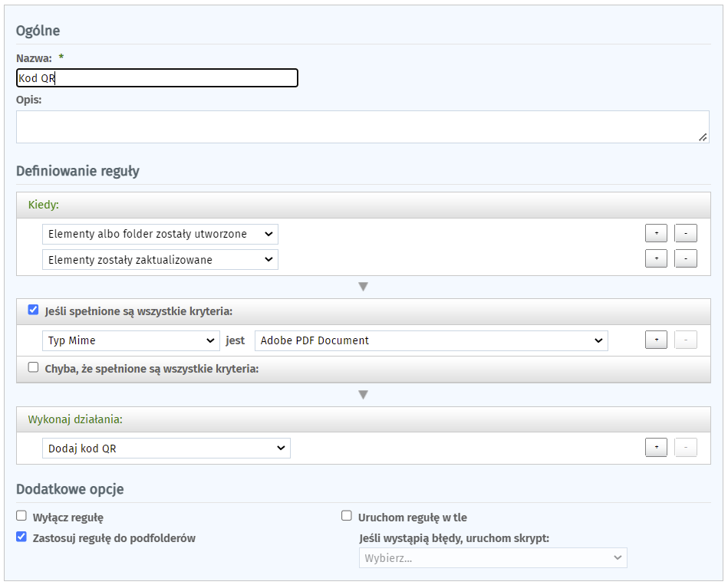Click resize handle of the 'Opis' text area

pos(703,137)
